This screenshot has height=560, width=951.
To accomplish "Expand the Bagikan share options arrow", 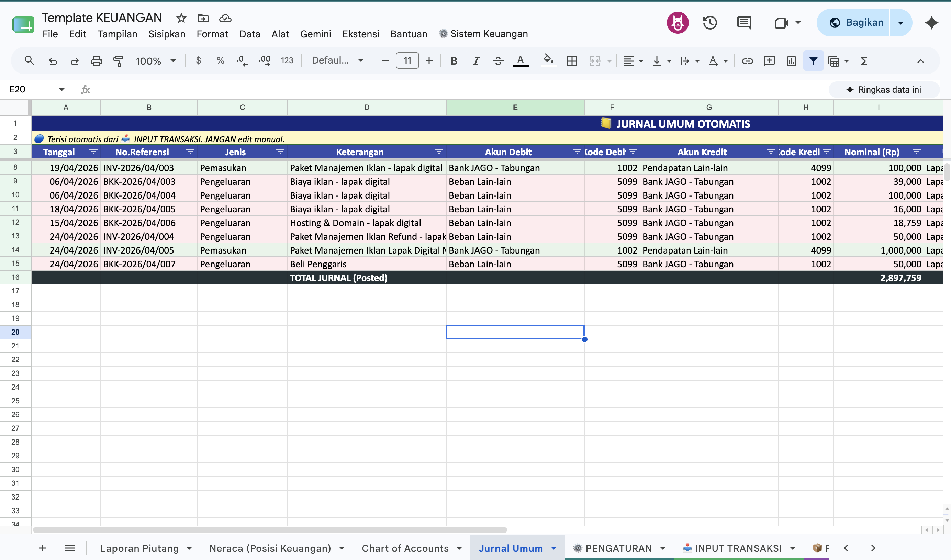I will 901,23.
